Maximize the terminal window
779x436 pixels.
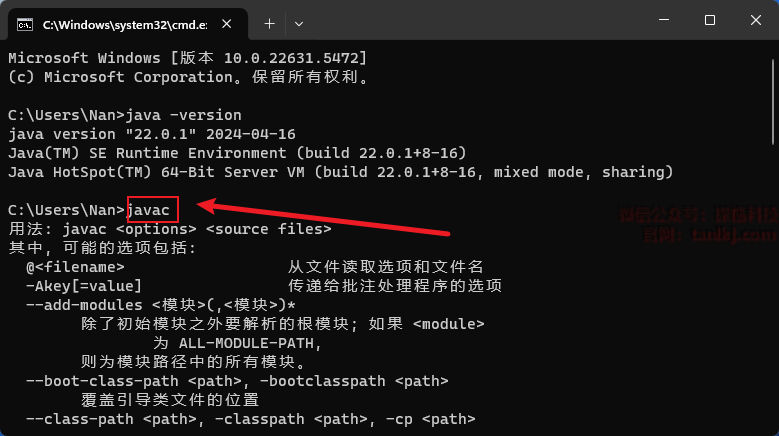click(709, 20)
